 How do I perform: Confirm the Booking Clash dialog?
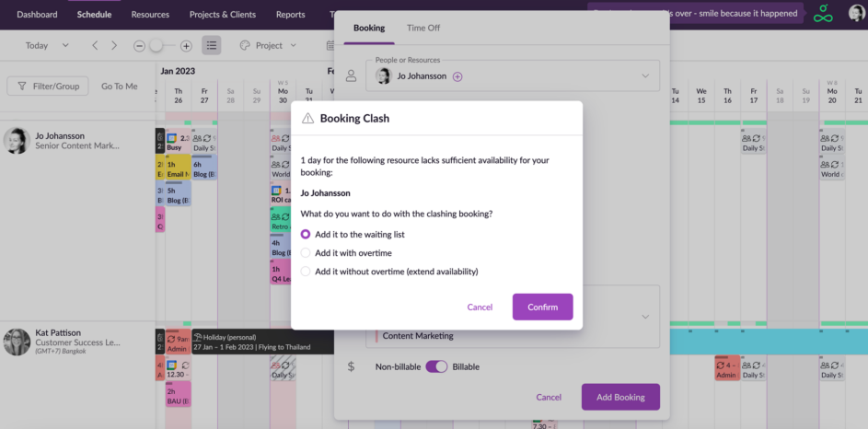point(542,307)
